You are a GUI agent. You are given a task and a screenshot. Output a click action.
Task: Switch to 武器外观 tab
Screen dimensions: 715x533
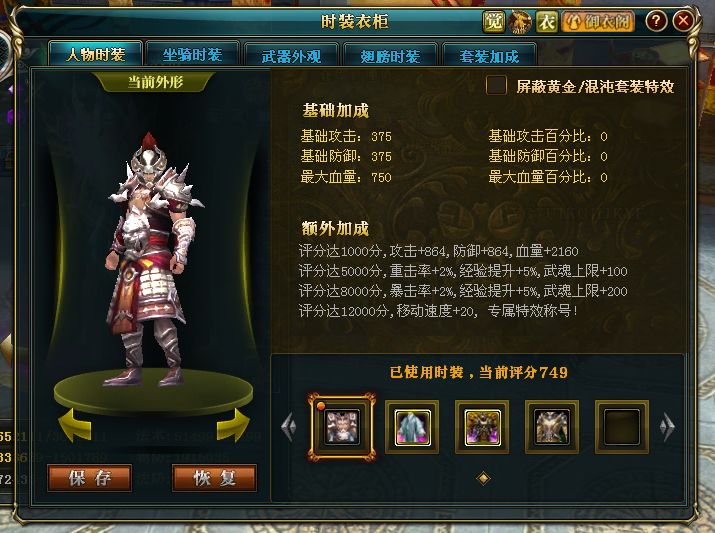tap(291, 56)
